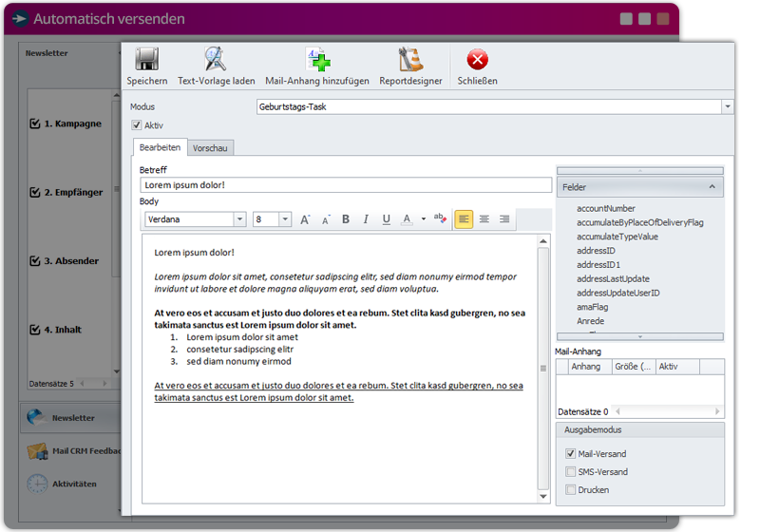Click the Aktiv column header in Mail-Anhang
Image resolution: width=760 pixels, height=532 pixels.
pyautogui.click(x=677, y=367)
